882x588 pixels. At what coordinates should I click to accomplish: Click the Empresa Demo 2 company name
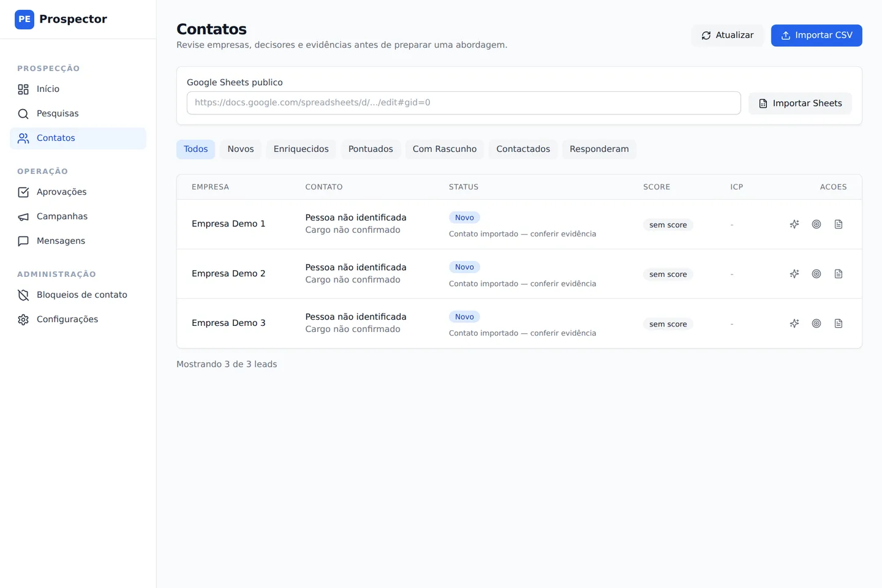(x=228, y=274)
